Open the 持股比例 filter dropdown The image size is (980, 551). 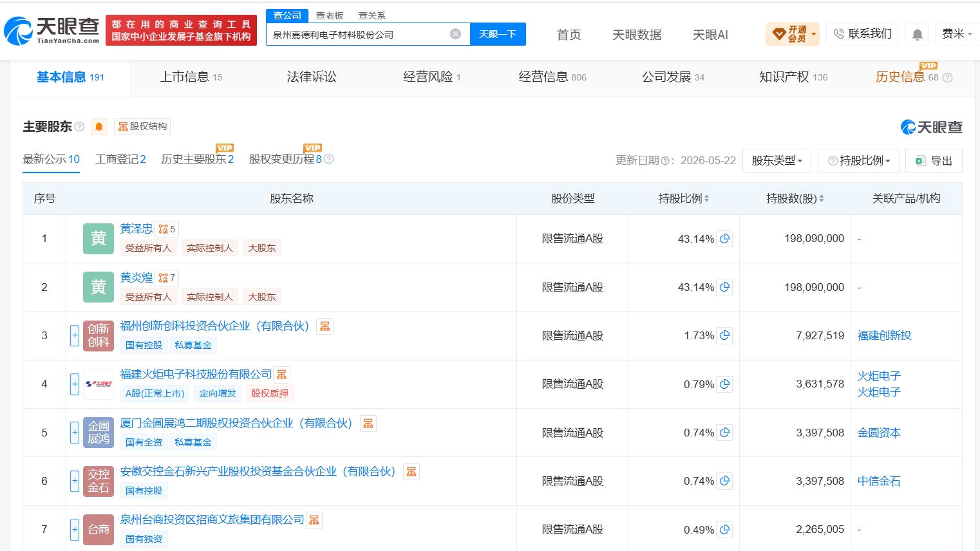[858, 161]
